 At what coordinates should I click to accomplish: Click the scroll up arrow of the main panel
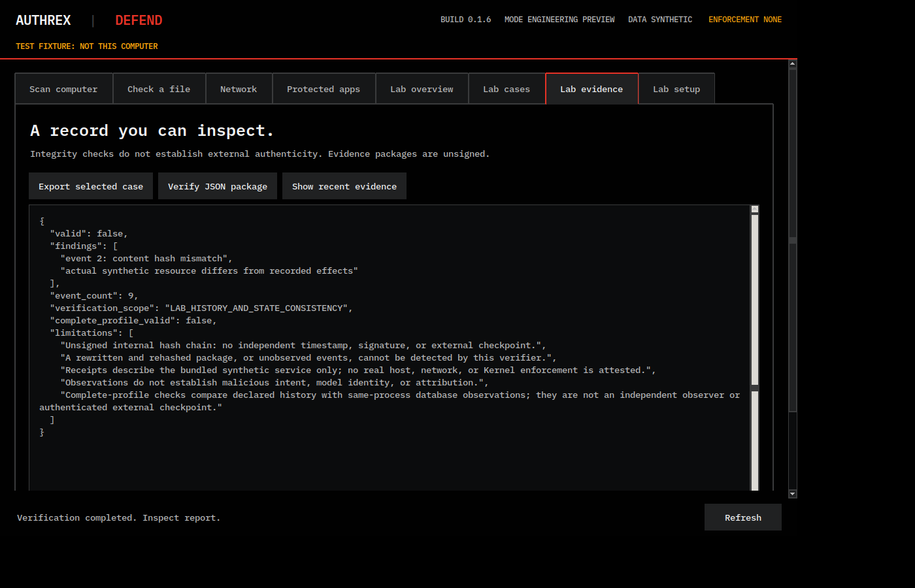tap(793, 64)
